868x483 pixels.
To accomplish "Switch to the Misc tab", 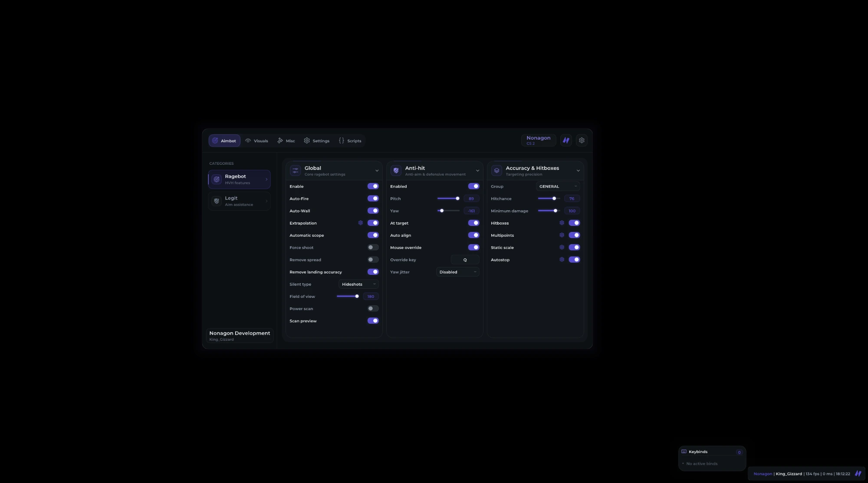I will pyautogui.click(x=286, y=140).
